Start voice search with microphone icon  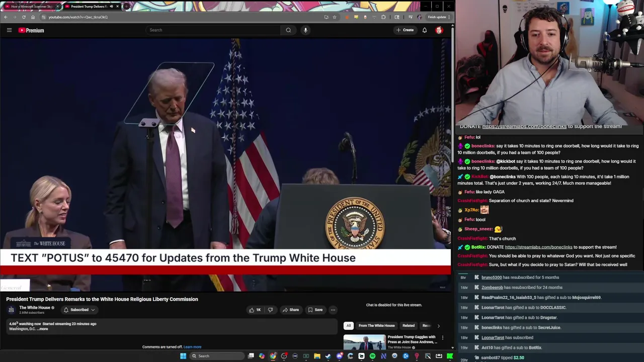(305, 30)
